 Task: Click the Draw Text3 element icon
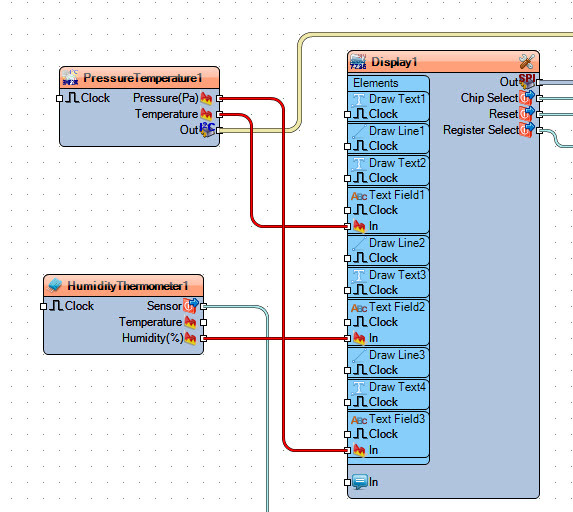pyautogui.click(x=359, y=275)
